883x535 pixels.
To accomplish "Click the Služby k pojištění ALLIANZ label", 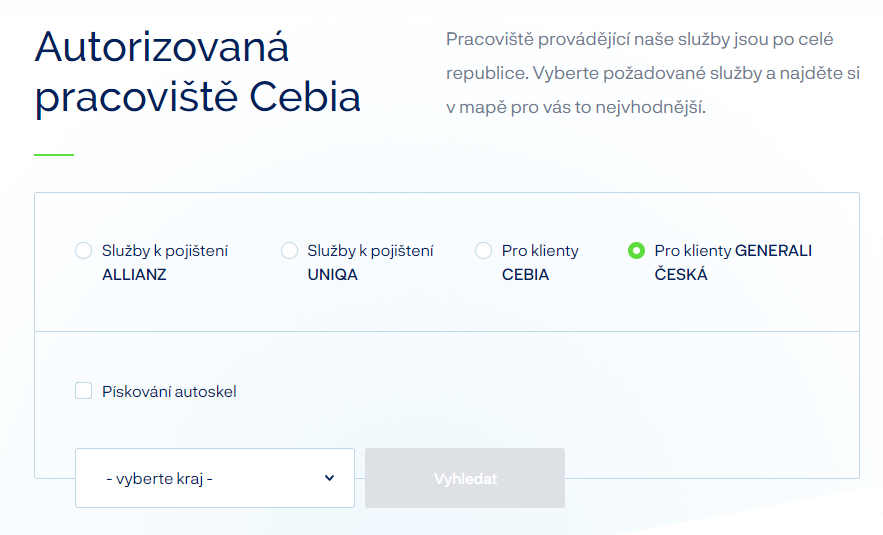I will 165,262.
